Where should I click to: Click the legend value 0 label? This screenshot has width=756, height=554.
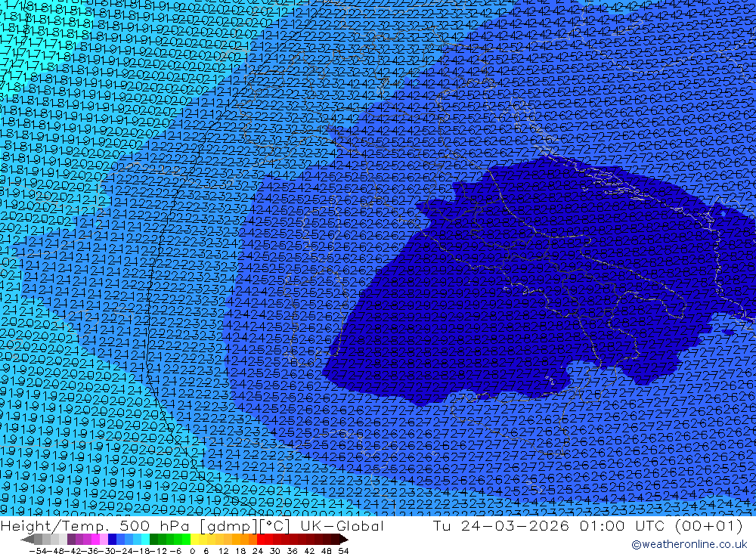(192, 551)
